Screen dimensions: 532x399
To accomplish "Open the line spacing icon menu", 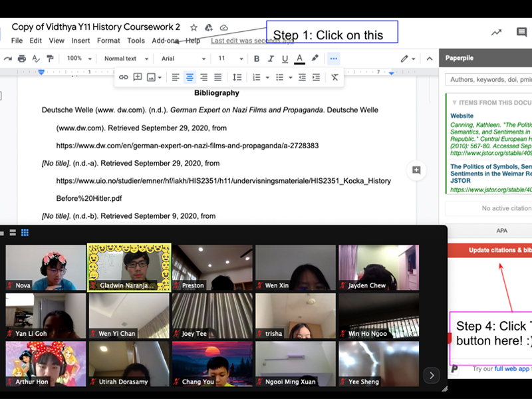I will point(237,77).
